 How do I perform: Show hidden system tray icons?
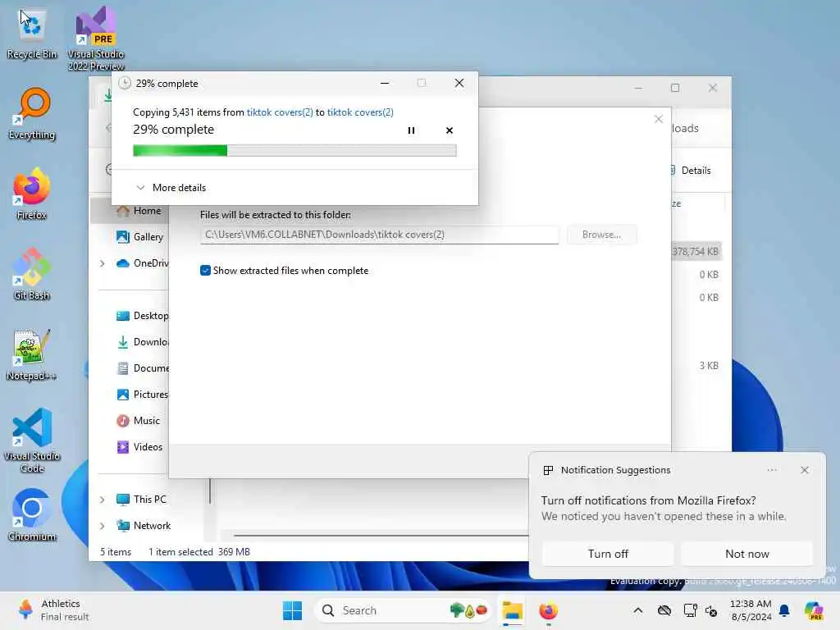(638, 610)
